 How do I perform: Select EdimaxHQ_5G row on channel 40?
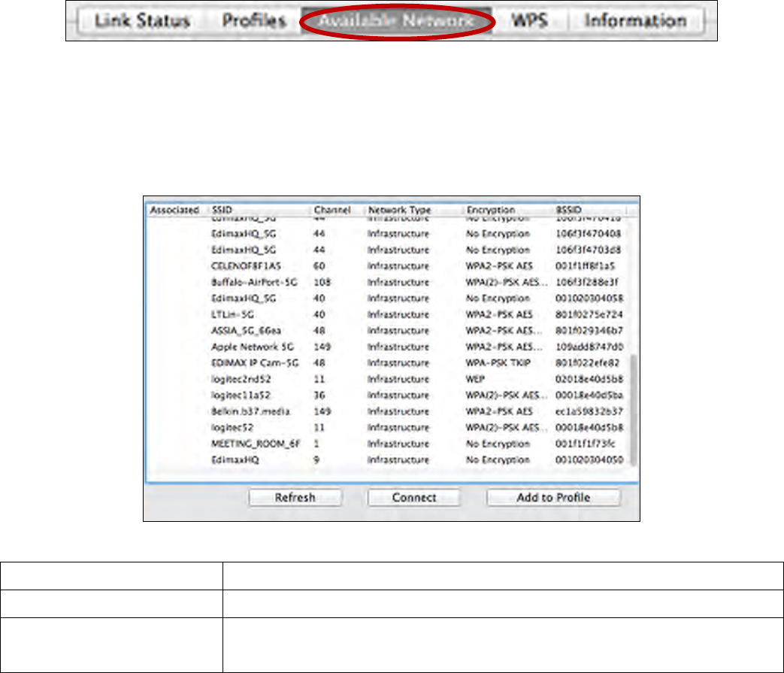click(x=388, y=299)
